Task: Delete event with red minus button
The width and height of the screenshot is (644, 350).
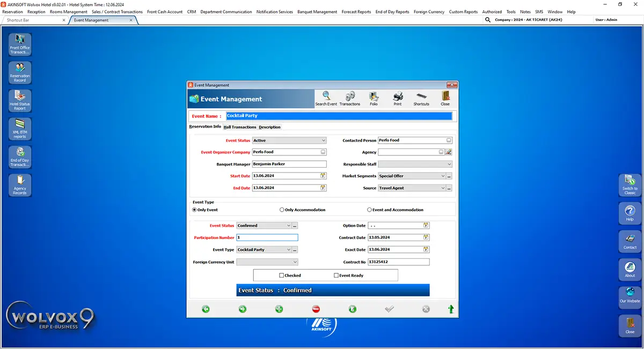Action: [316, 309]
